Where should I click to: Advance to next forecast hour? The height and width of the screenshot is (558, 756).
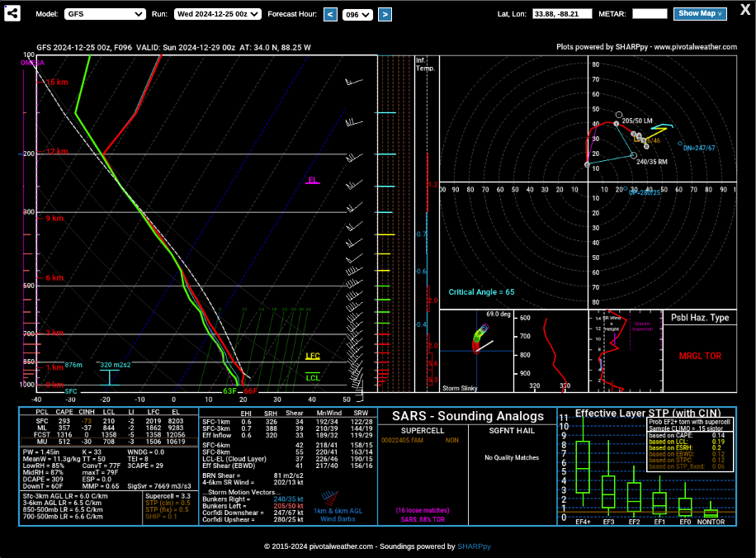pos(385,14)
